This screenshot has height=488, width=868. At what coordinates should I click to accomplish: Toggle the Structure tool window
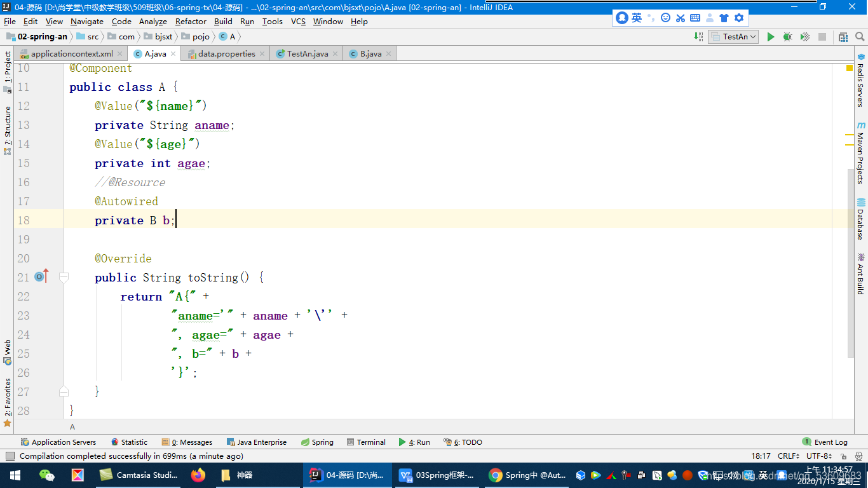[7, 130]
